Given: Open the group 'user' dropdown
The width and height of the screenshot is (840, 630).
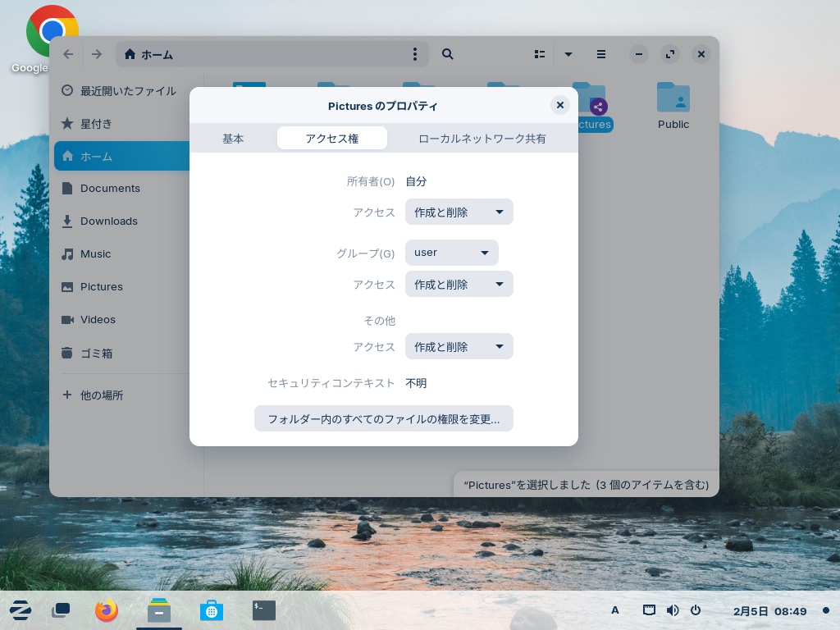Looking at the screenshot, I should click(x=451, y=253).
